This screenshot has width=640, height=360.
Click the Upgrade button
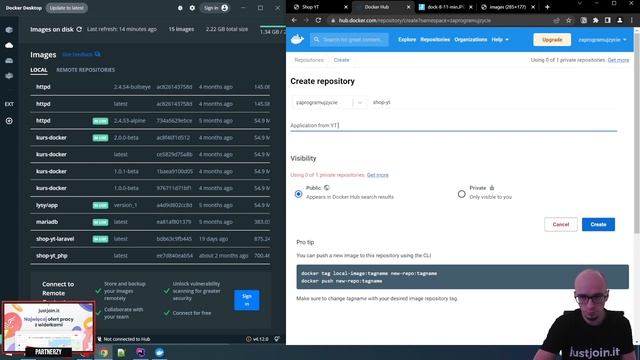point(552,40)
